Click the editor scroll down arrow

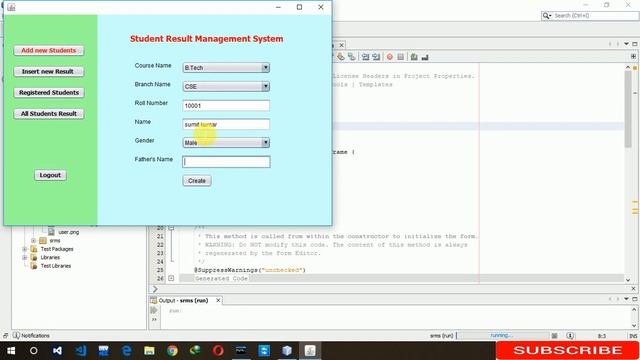click(628, 280)
